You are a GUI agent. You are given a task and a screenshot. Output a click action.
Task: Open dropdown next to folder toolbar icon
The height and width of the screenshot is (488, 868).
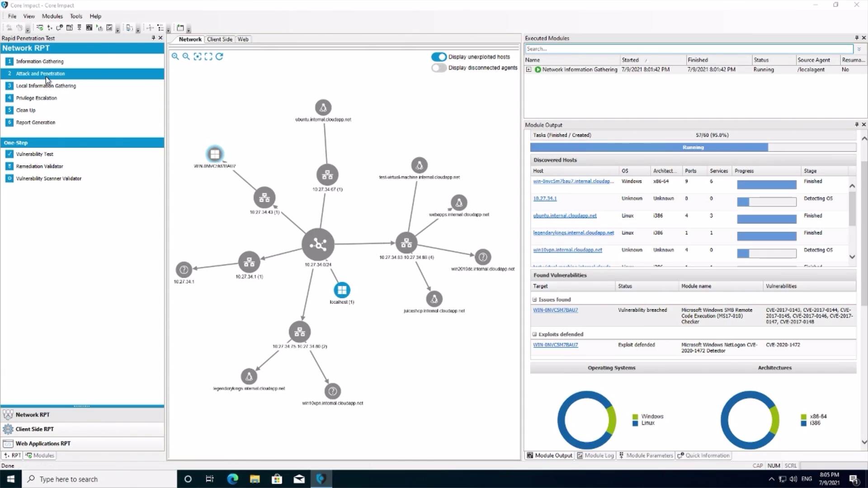pos(189,30)
